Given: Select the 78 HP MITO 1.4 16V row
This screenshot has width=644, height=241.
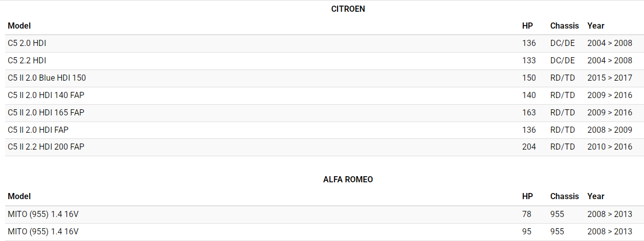Looking at the screenshot, I should tap(43, 214).
